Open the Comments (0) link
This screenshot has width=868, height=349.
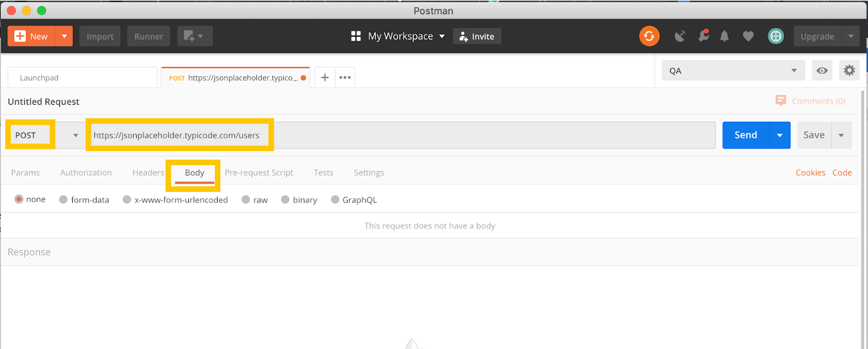coord(818,101)
